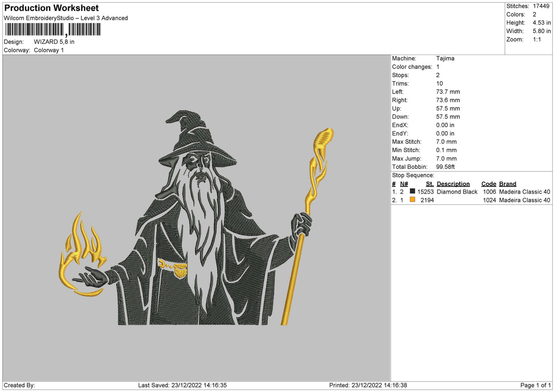Click the Total Bobbin value 99.58ft
Image resolution: width=555 pixels, height=392 pixels.
click(446, 166)
